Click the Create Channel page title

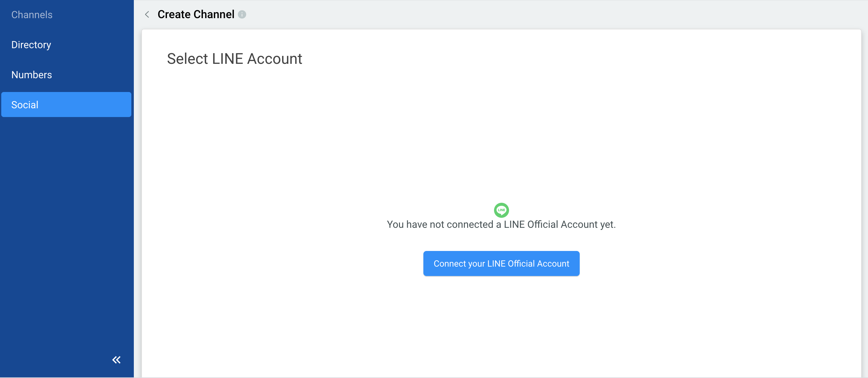coord(195,14)
